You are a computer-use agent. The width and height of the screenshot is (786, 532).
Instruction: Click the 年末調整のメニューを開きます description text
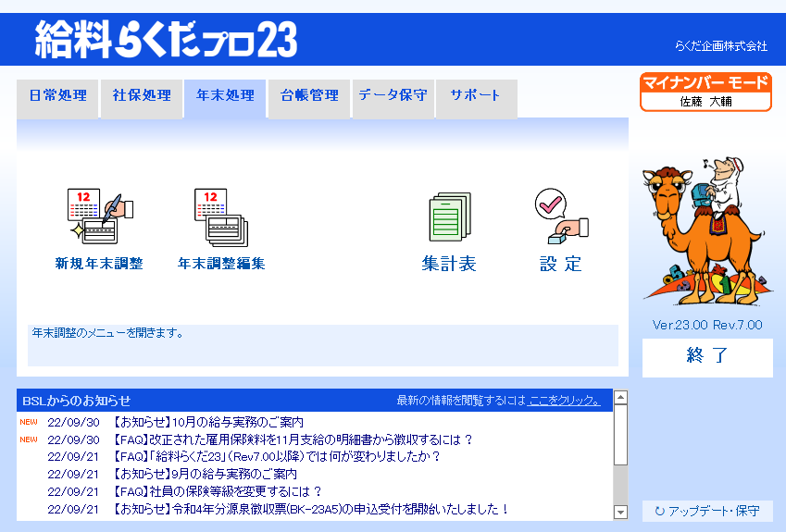108,333
